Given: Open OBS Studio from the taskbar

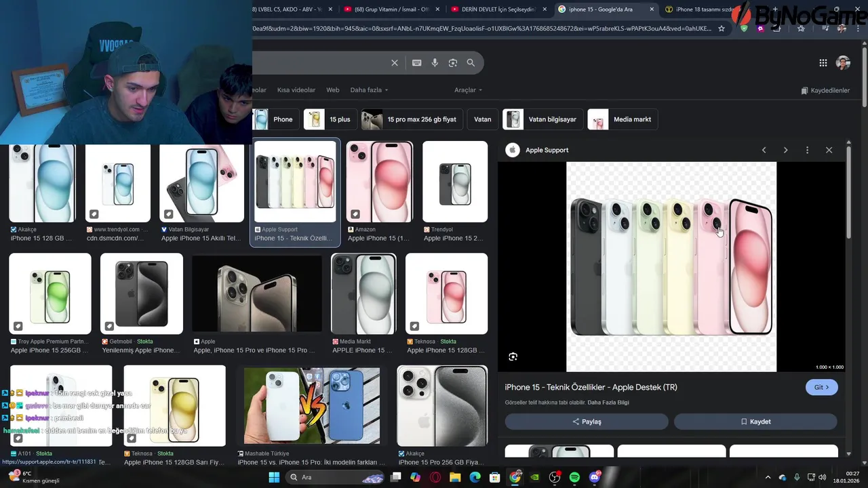Looking at the screenshot, I should click(x=555, y=477).
